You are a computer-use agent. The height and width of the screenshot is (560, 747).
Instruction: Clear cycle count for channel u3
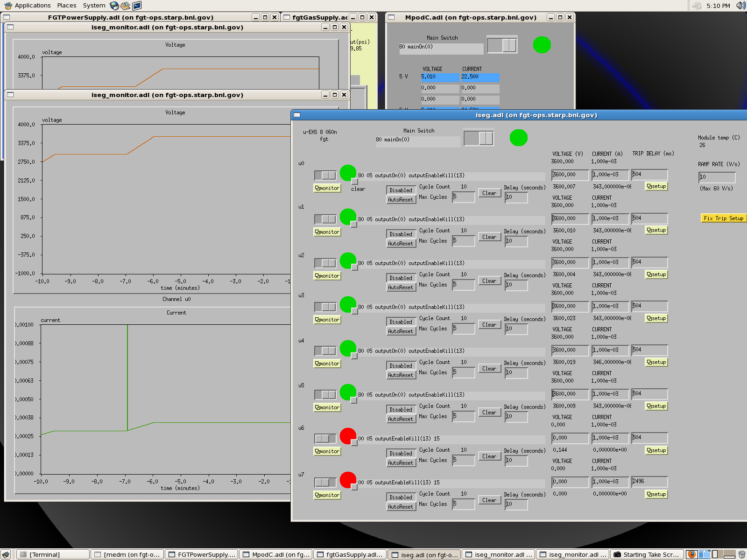click(x=489, y=325)
